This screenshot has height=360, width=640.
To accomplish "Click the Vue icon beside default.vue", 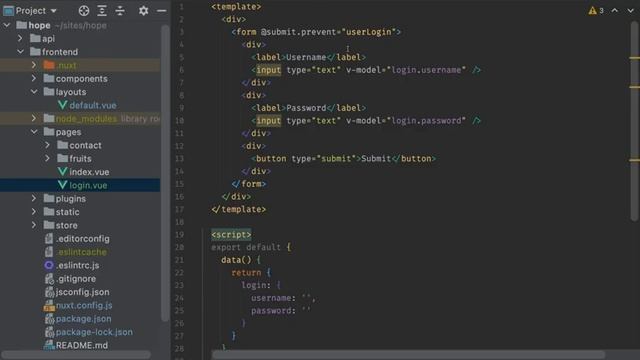I will (x=62, y=105).
